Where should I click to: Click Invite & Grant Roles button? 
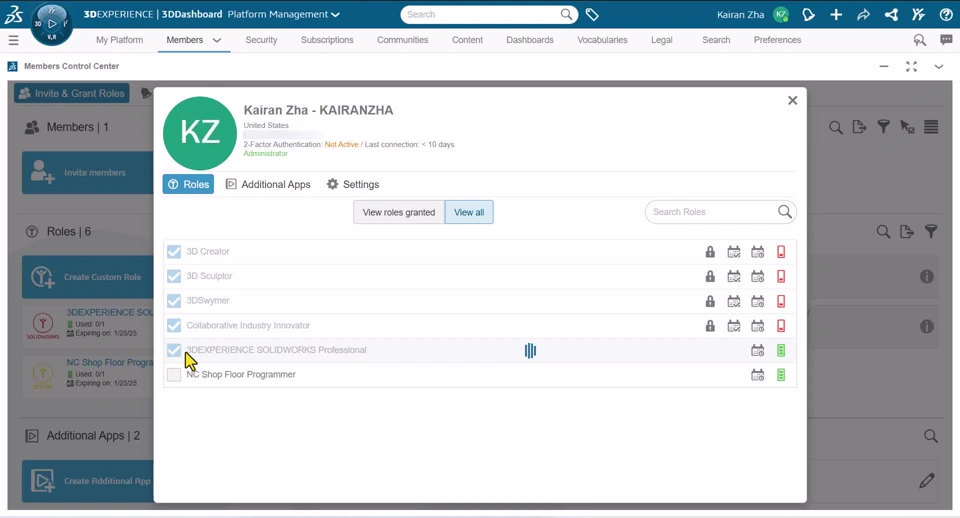(x=72, y=93)
